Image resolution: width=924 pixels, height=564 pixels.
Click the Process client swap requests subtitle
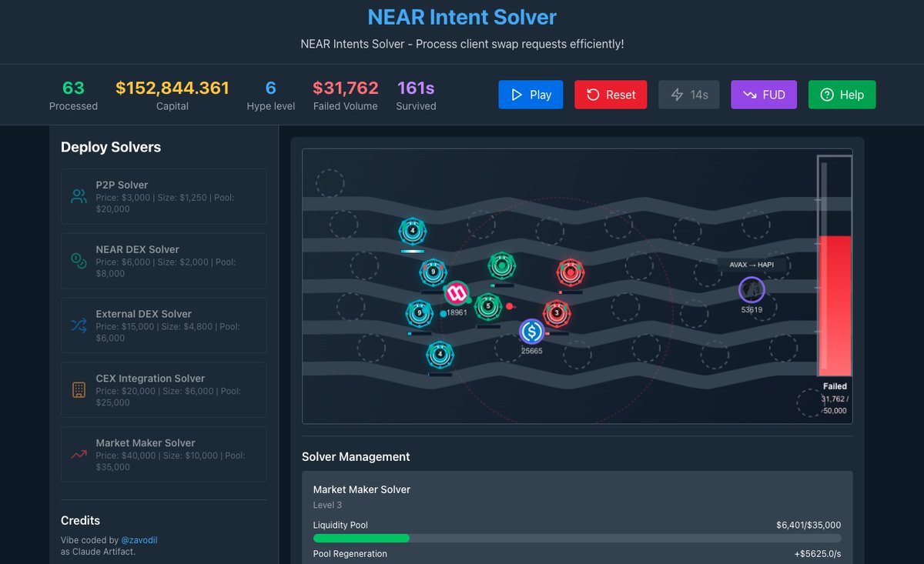(x=462, y=44)
